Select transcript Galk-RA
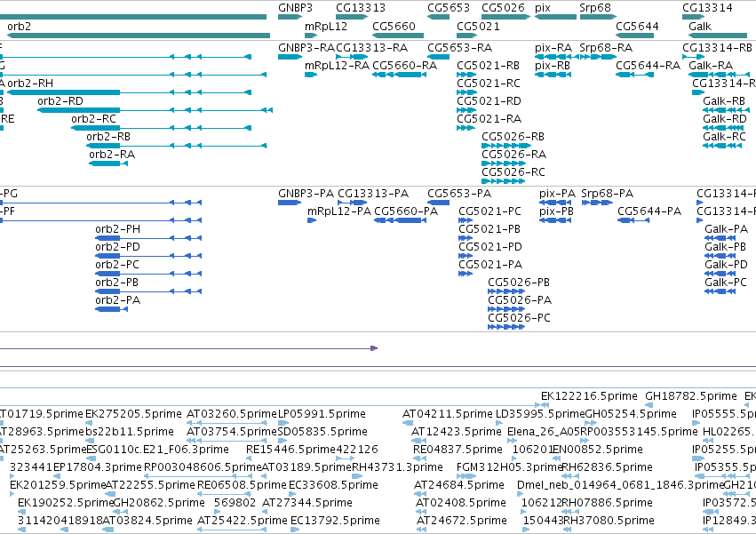This screenshot has width=756, height=534. tap(711, 65)
